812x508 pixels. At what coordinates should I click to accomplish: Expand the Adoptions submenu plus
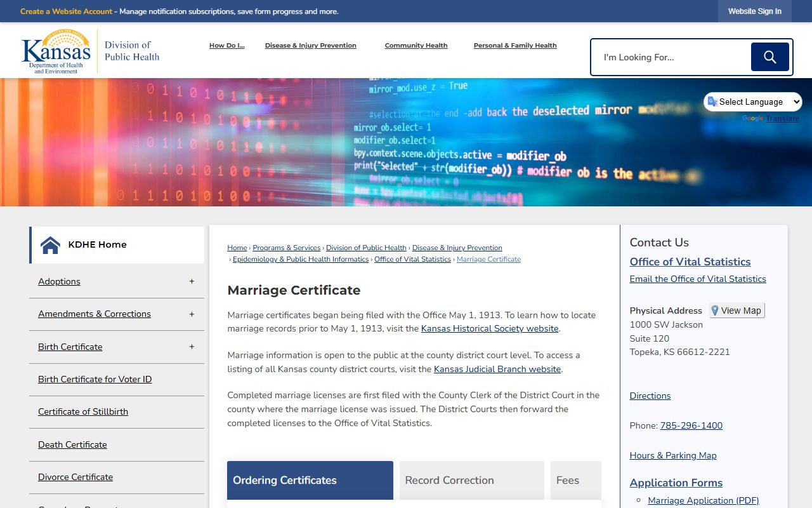192,281
